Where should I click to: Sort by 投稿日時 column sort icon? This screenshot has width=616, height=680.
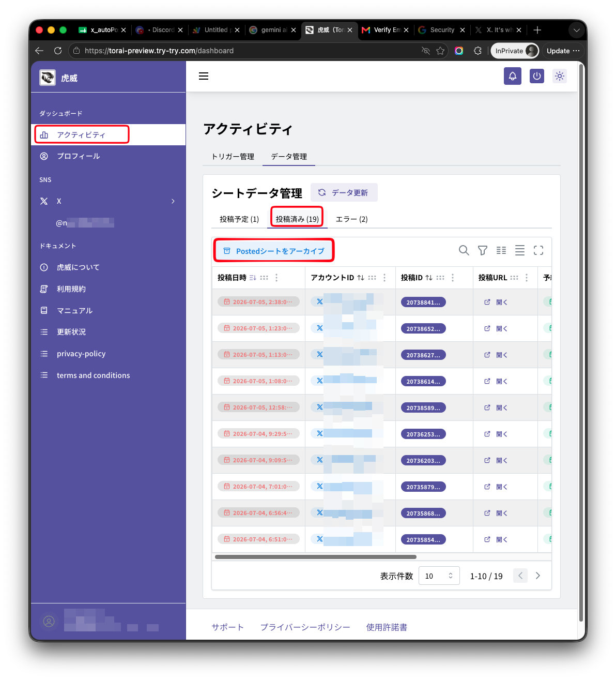click(x=253, y=278)
